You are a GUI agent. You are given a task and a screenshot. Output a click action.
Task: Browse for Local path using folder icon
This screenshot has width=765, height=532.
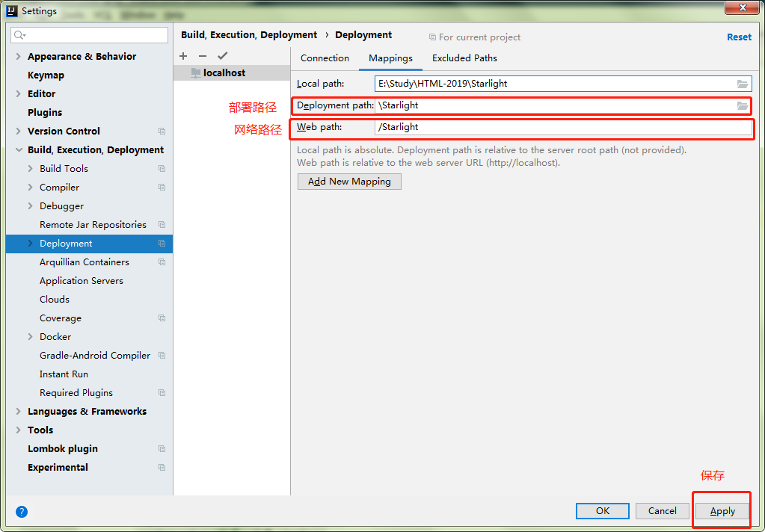[x=742, y=83]
